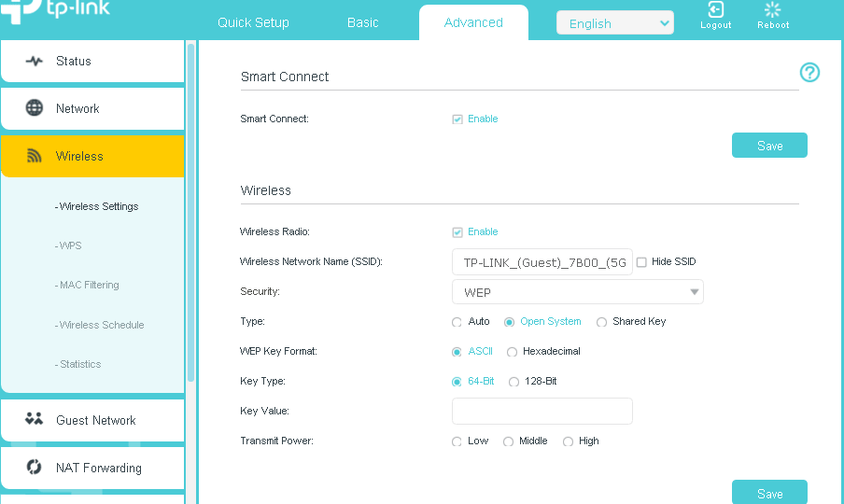Open the MAC Filtering submenu link

(88, 286)
